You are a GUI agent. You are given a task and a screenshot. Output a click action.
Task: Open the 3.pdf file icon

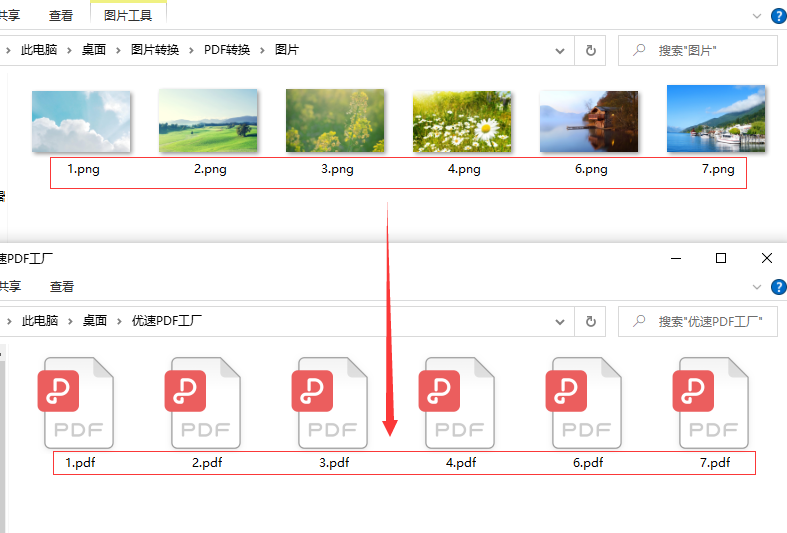[x=330, y=403]
